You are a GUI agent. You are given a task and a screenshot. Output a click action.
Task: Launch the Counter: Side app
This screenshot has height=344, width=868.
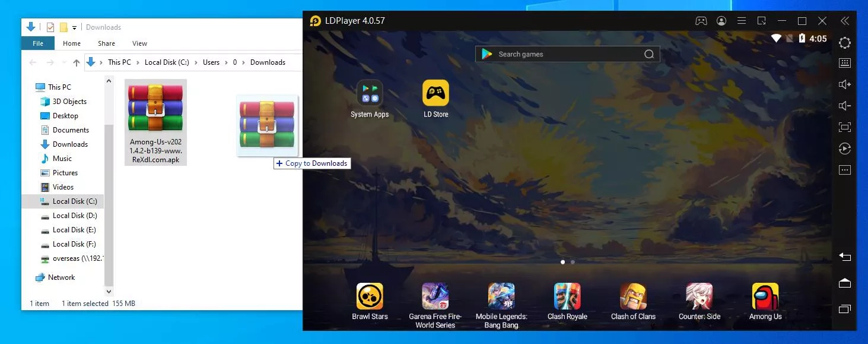pos(700,296)
